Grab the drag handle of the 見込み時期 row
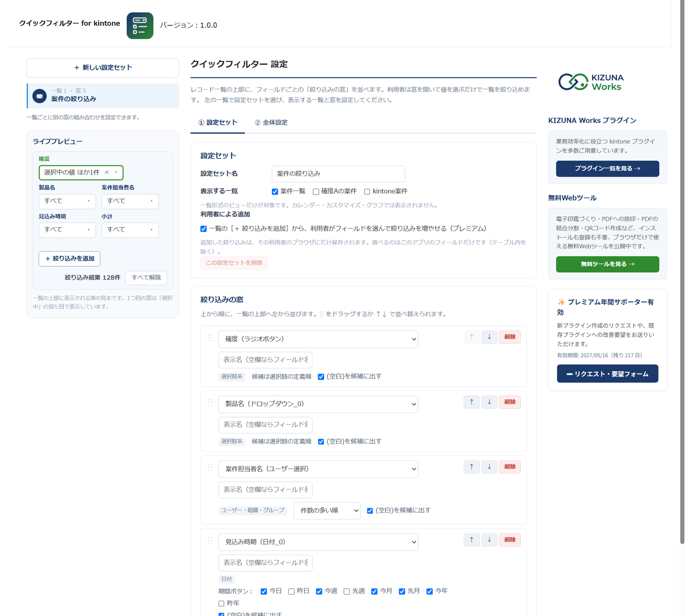 tap(210, 541)
